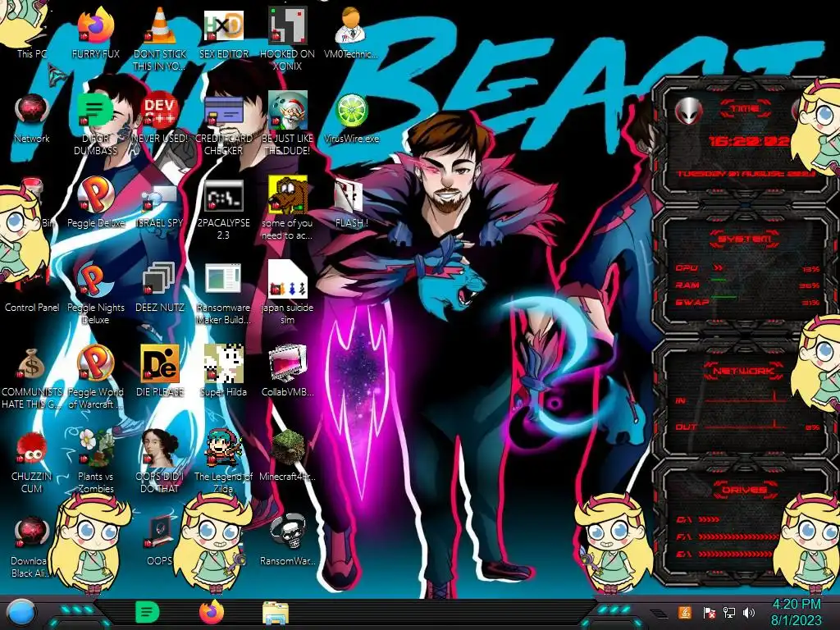Open Firefox from the taskbar
840x630 pixels.
(x=211, y=612)
